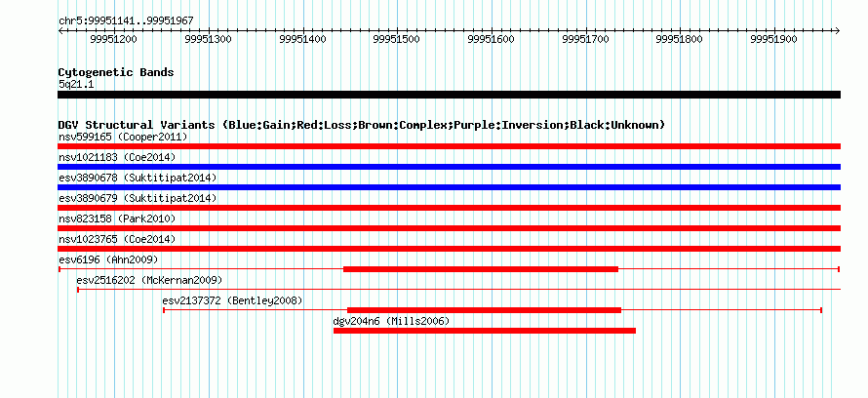
Task: Select the thick esv2137372 variant bar
Action: pos(484,310)
